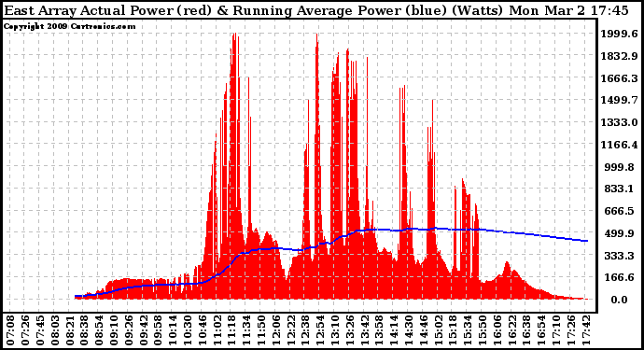Image resolution: width=644 pixels, height=350 pixels.
Task: Click the 1999.6 y-axis label
Action: [x=620, y=34]
